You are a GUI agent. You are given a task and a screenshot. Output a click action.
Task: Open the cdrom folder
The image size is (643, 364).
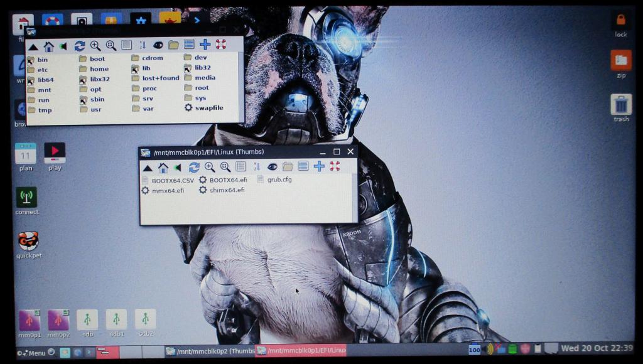147,58
